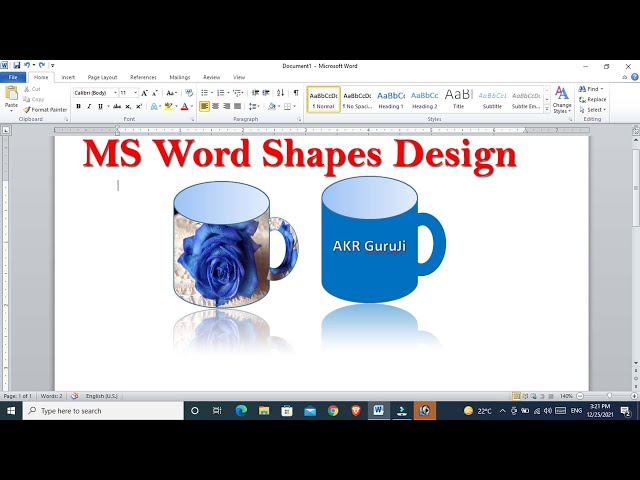
Task: Open Brave browser from the taskbar
Action: click(x=356, y=411)
